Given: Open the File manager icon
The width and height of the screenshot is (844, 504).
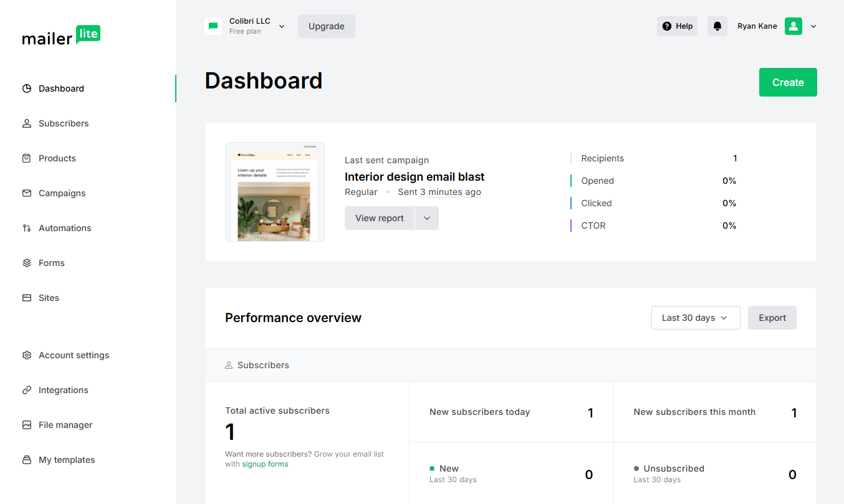Looking at the screenshot, I should pyautogui.click(x=27, y=424).
